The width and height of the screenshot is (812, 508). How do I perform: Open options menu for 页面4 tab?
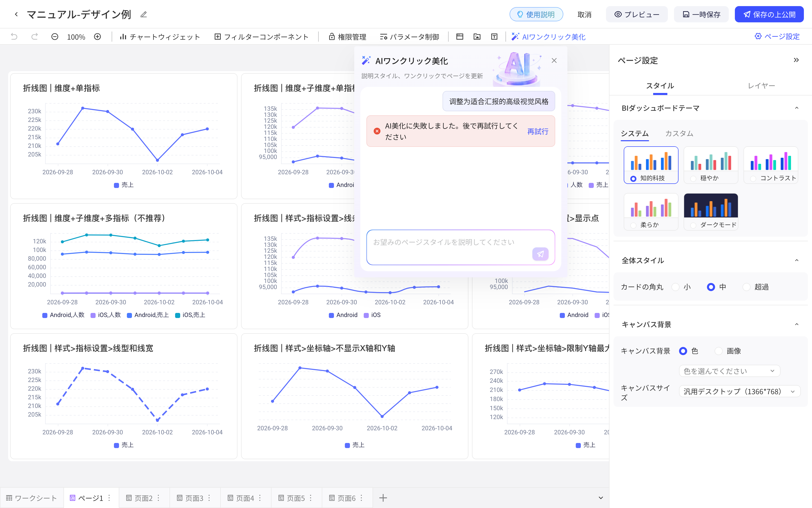point(260,498)
